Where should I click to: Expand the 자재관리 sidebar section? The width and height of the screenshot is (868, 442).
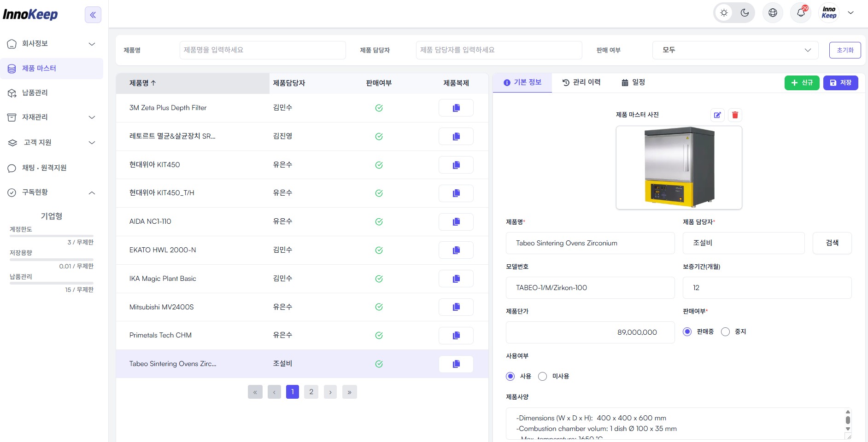35,117
